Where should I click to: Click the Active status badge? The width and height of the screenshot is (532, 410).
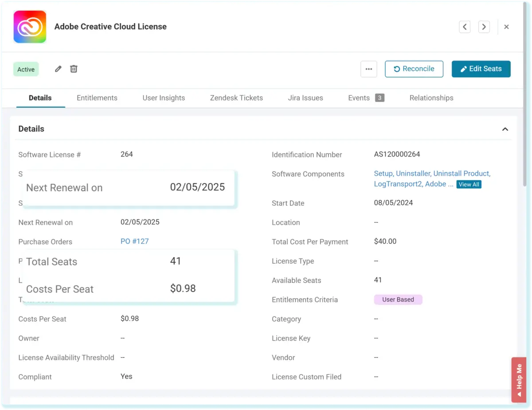coord(26,70)
